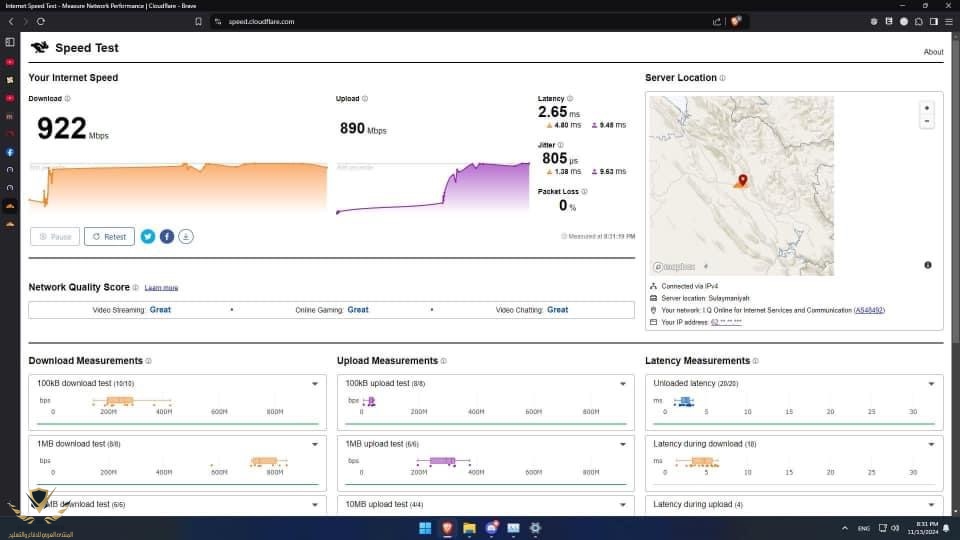
Task: Click the map zoom in plus button
Action: [927, 108]
